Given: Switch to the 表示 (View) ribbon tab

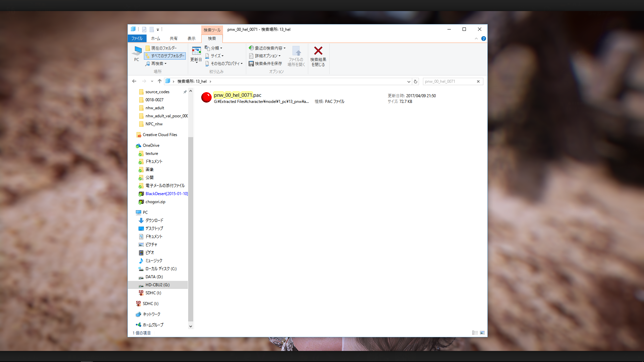Looking at the screenshot, I should pos(191,39).
